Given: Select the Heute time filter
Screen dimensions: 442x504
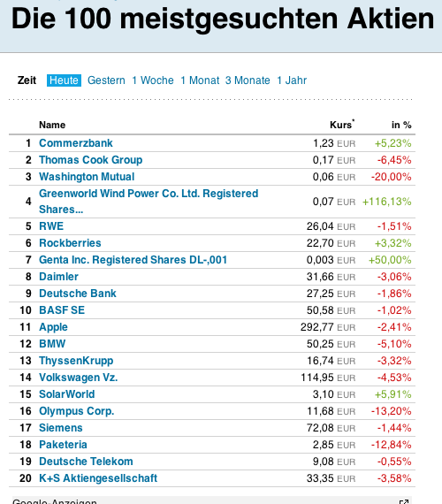Looking at the screenshot, I should [64, 80].
